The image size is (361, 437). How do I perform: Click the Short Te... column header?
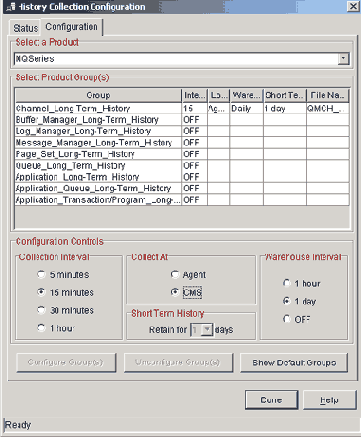point(285,96)
